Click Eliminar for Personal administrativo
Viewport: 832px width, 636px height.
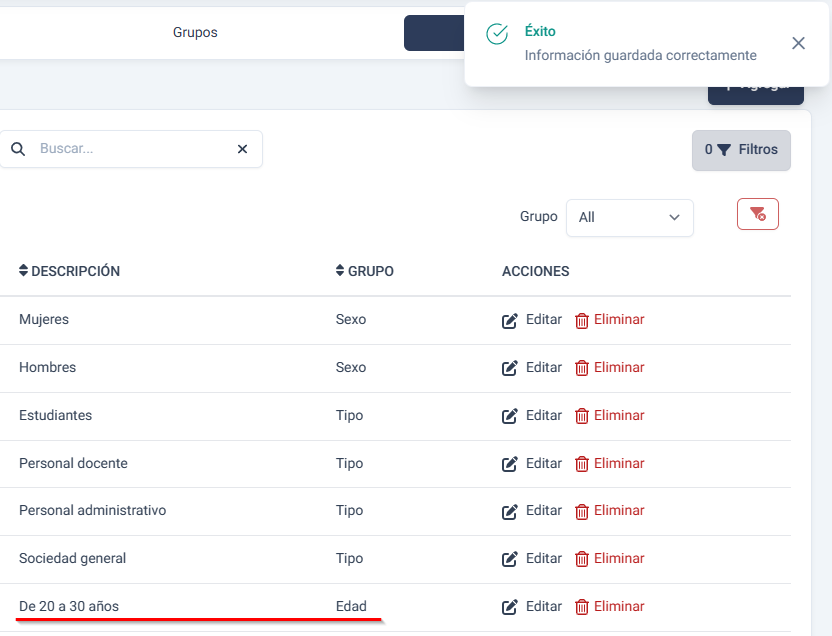(x=618, y=511)
